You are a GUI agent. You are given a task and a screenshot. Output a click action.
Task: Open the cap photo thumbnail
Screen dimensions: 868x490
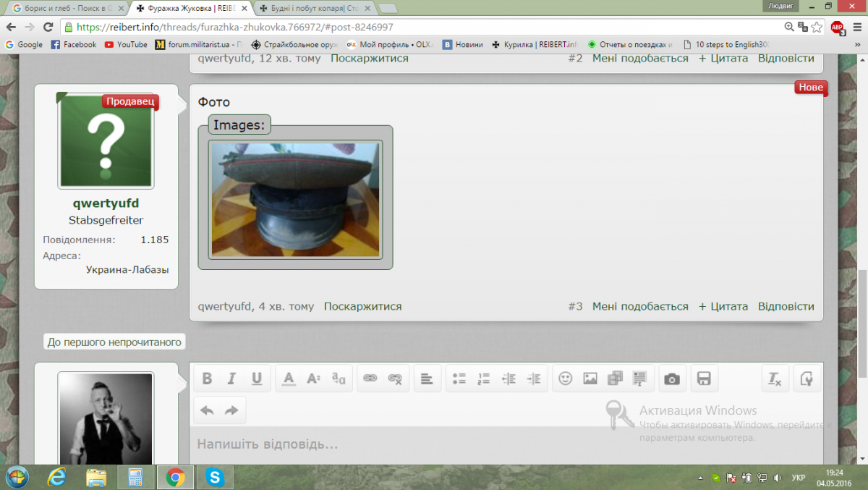295,199
